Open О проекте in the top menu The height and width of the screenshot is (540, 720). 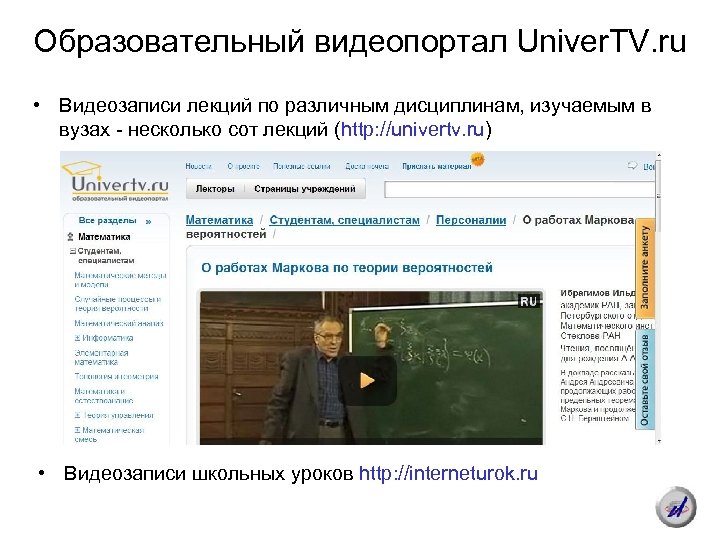pos(243,166)
